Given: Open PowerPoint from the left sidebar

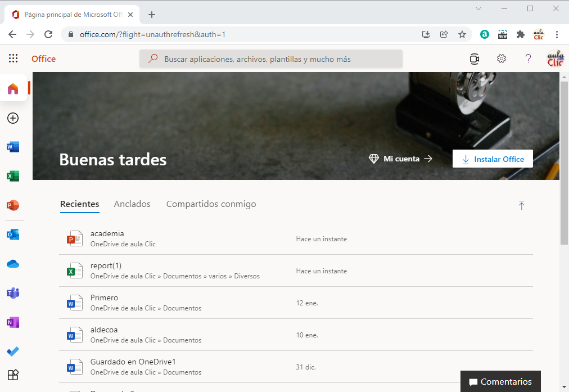Looking at the screenshot, I should coord(13,205).
